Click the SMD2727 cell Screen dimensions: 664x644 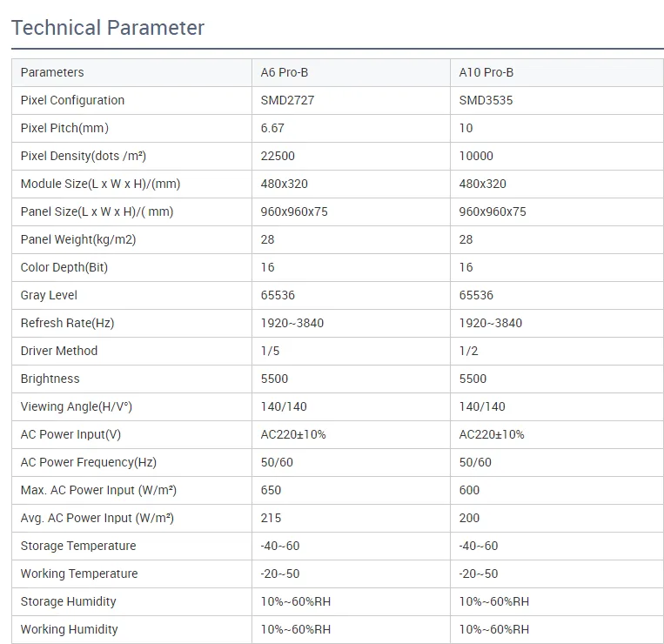click(287, 100)
